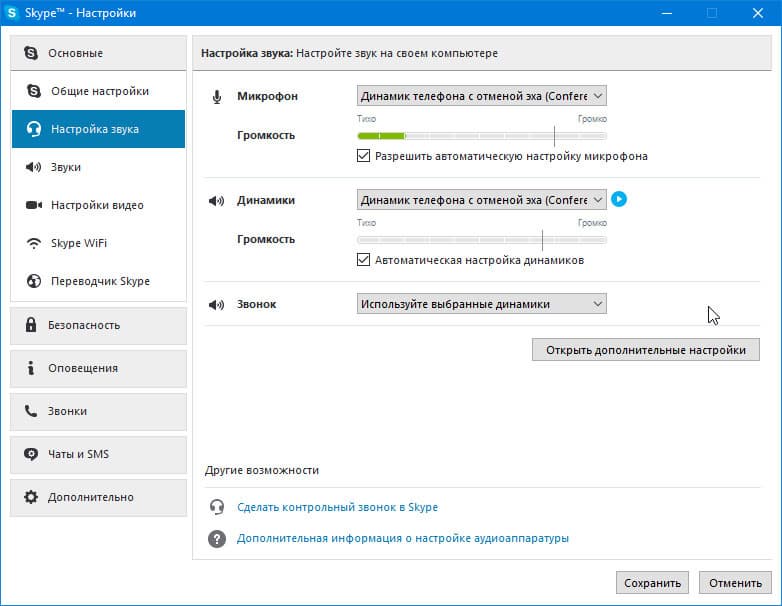The height and width of the screenshot is (606, 782).
Task: Open Сделать контрольный звонок в Skype link
Action: 338,507
